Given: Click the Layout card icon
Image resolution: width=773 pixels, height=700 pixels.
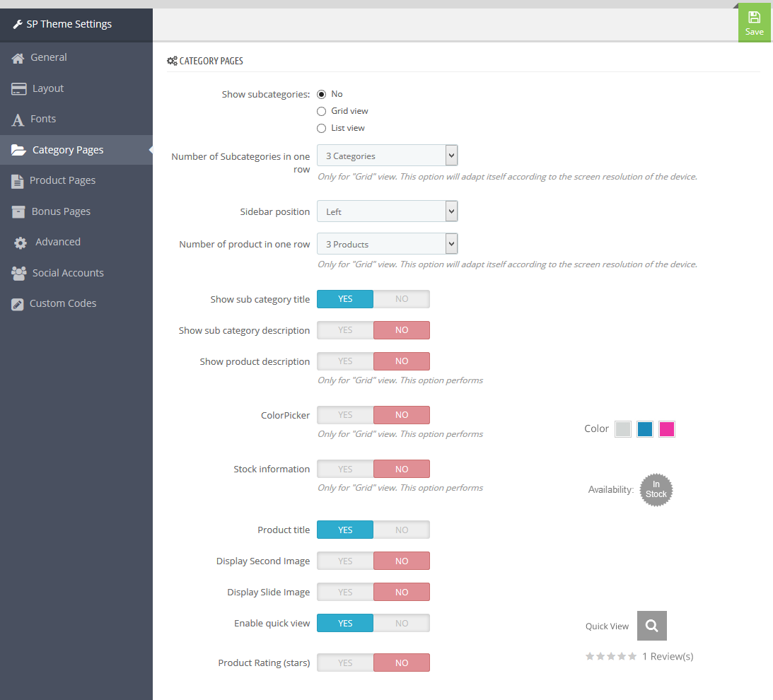Looking at the screenshot, I should pos(18,88).
